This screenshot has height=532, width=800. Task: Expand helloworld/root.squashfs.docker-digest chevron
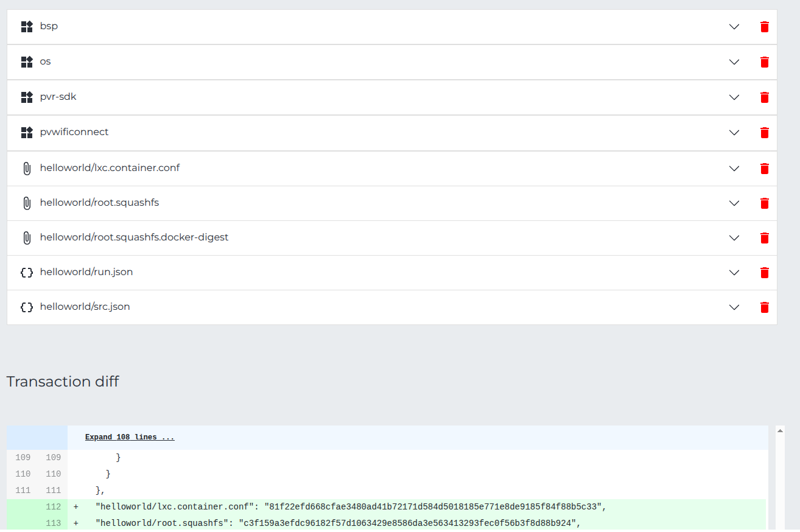(x=734, y=238)
